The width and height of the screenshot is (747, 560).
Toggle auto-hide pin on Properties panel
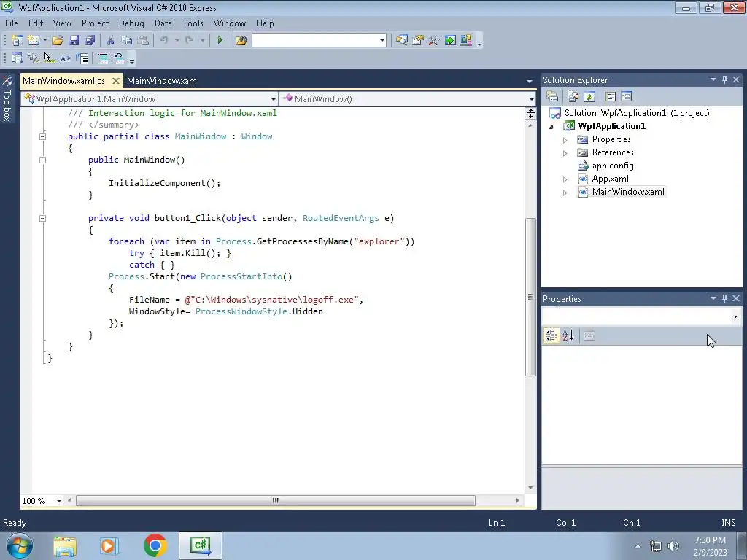(724, 298)
